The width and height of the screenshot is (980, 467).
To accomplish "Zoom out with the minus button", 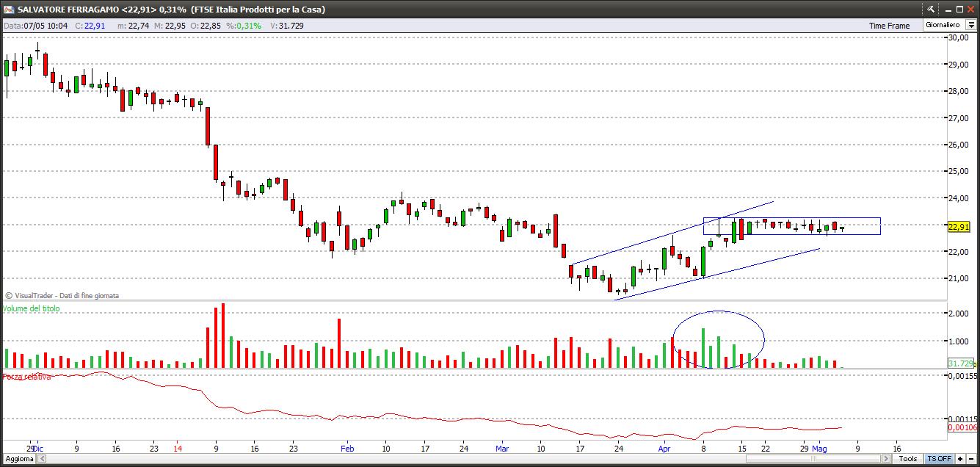I will tap(972, 458).
